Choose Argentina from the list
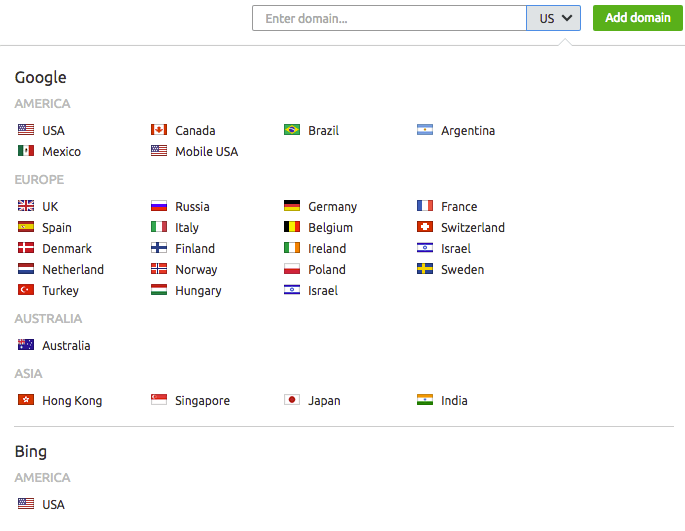The width and height of the screenshot is (685, 531). coord(468,131)
